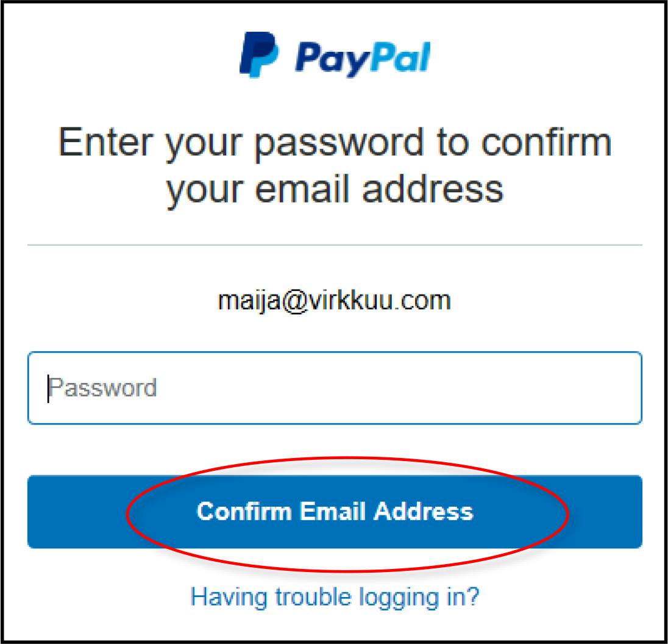Open the Having trouble logging in link
The image size is (668, 644).
(335, 596)
